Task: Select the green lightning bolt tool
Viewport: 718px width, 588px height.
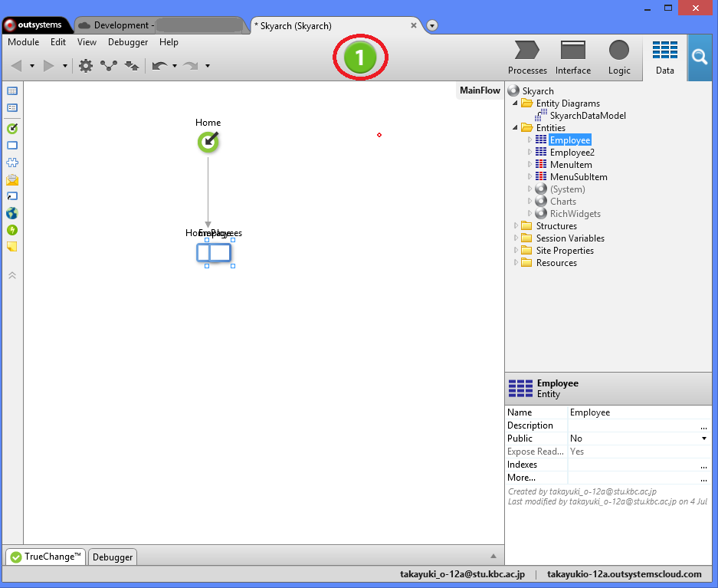Action: 12,230
